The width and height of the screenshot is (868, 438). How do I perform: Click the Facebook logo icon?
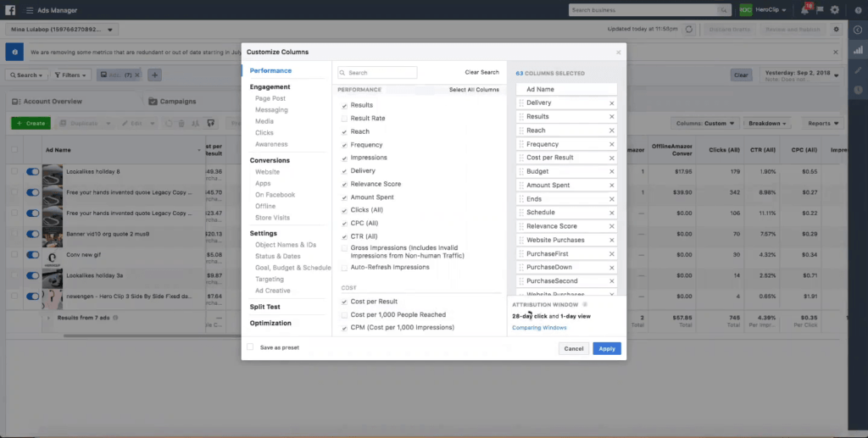(10, 10)
